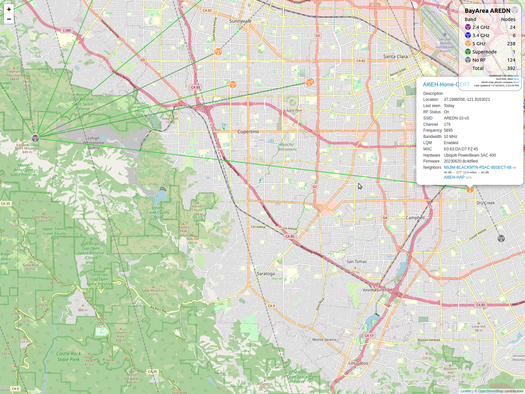The image size is (525, 394).
Task: Open the OpenStreetMap attribution link
Action: (490, 391)
